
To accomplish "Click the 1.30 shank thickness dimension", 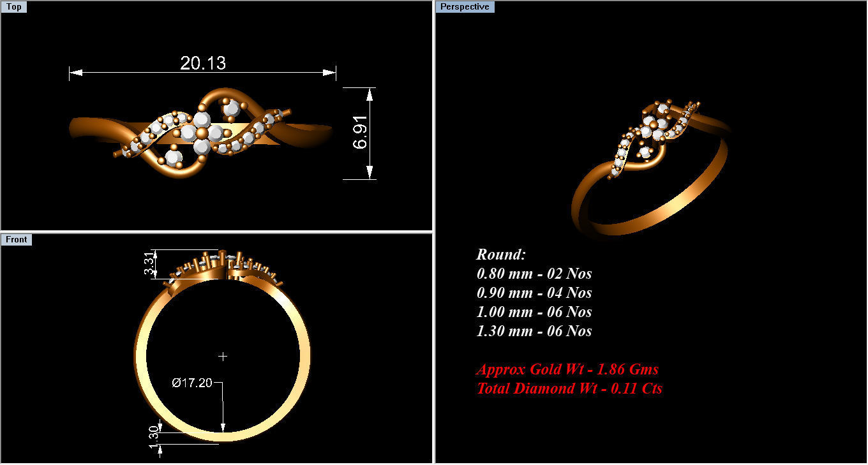I will pos(153,438).
